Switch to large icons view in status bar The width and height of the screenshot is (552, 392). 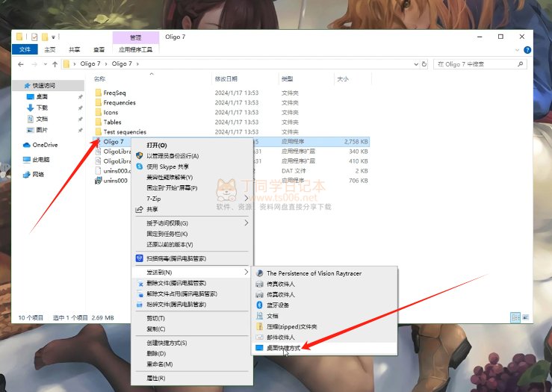(525, 317)
